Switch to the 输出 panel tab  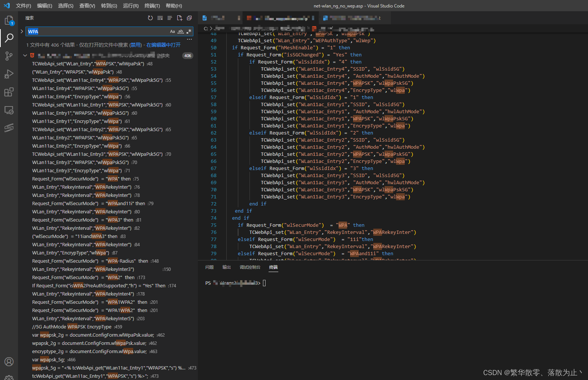pos(227,267)
